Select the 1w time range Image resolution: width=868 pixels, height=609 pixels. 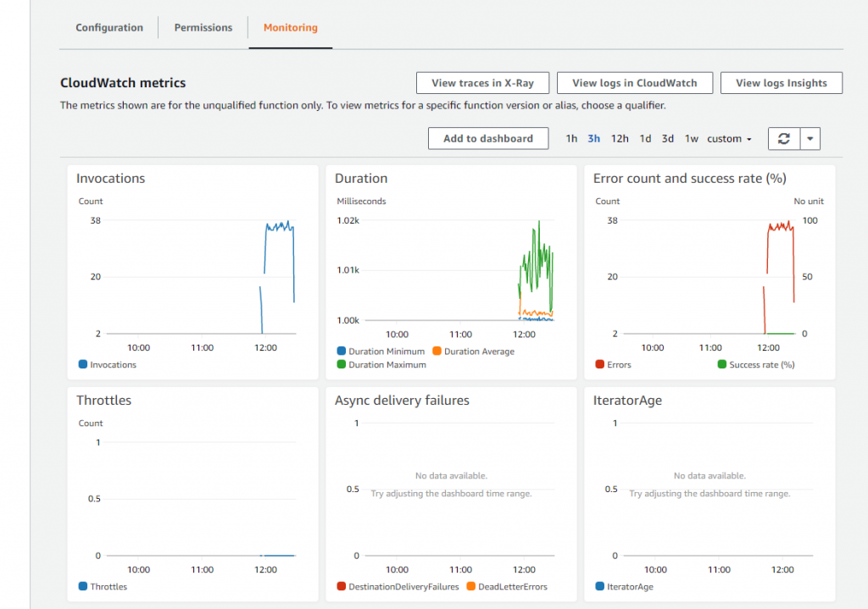[x=691, y=138]
